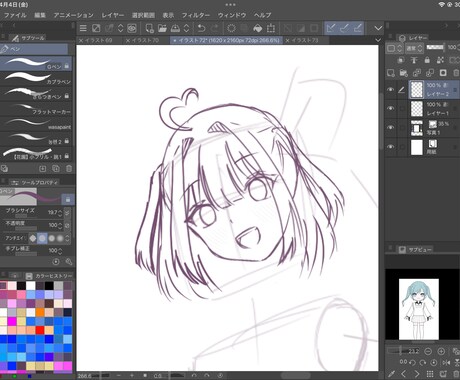Click the sub tool trash icon

[69, 169]
